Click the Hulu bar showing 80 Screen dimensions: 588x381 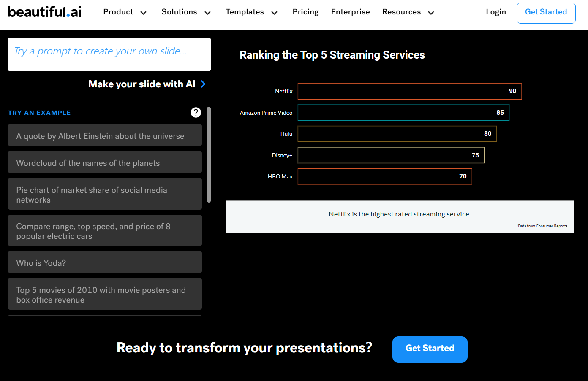[397, 134]
